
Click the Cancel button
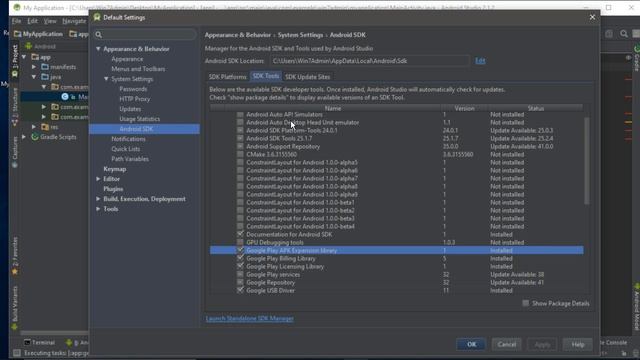507,344
